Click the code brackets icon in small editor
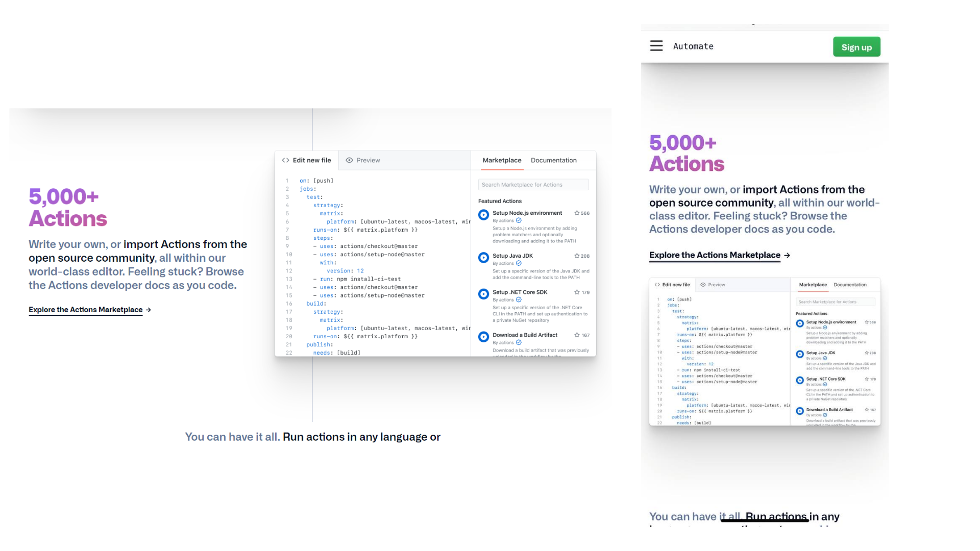This screenshot has height=551, width=980. (657, 285)
